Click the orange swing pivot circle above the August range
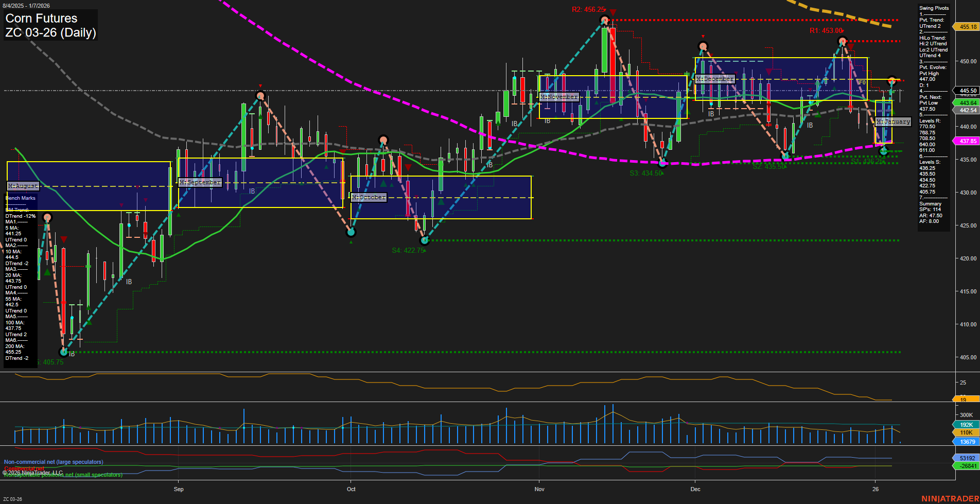Image resolution: width=980 pixels, height=504 pixels. (47, 217)
